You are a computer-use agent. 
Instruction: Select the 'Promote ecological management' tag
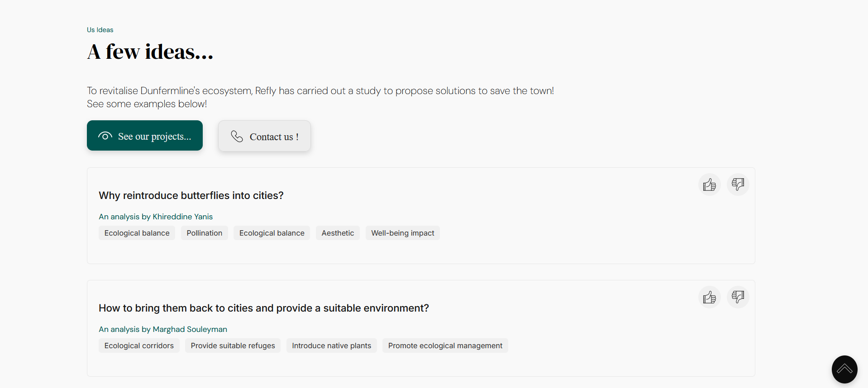[445, 345]
